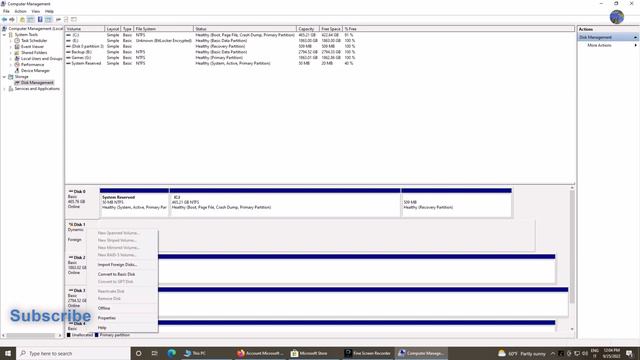The height and width of the screenshot is (360, 640).
Task: Expand the Shared Folders node arrow
Action: 11,53
